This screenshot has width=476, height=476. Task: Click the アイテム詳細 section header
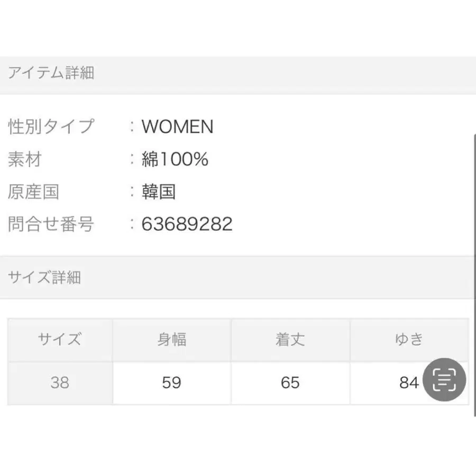tap(51, 73)
